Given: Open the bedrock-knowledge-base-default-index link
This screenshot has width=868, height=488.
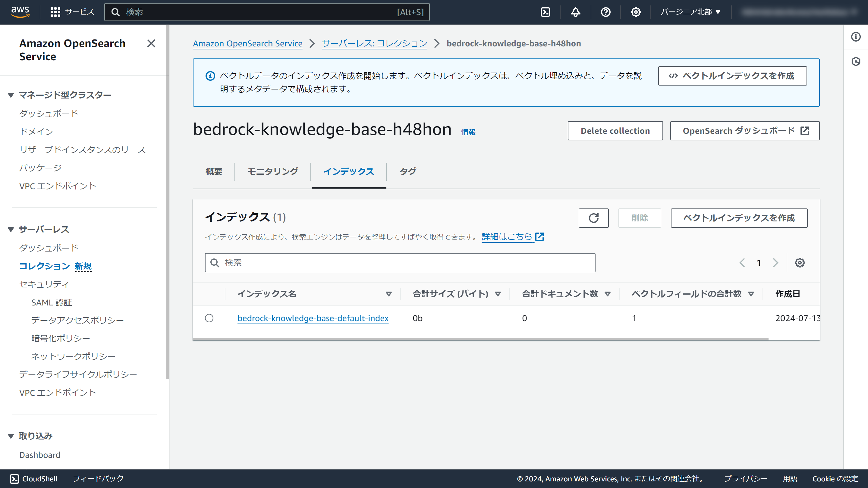Looking at the screenshot, I should point(313,318).
